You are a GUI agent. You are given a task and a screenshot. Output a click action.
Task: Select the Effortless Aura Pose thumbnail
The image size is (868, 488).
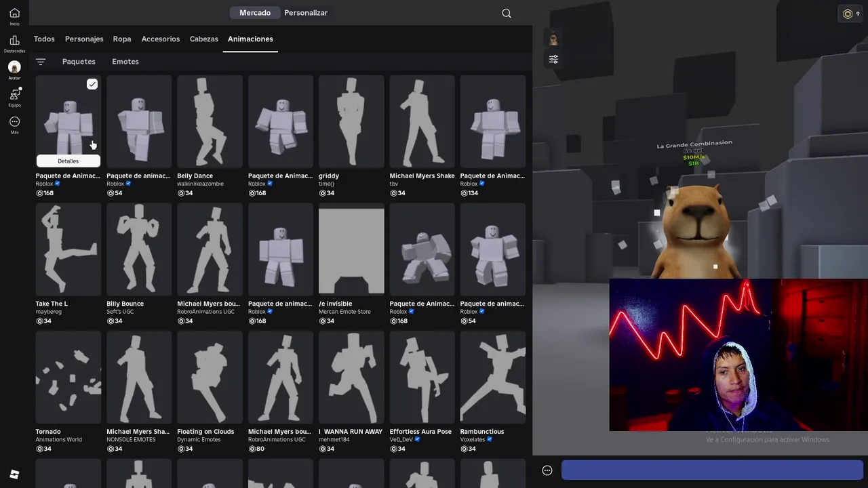[422, 377]
